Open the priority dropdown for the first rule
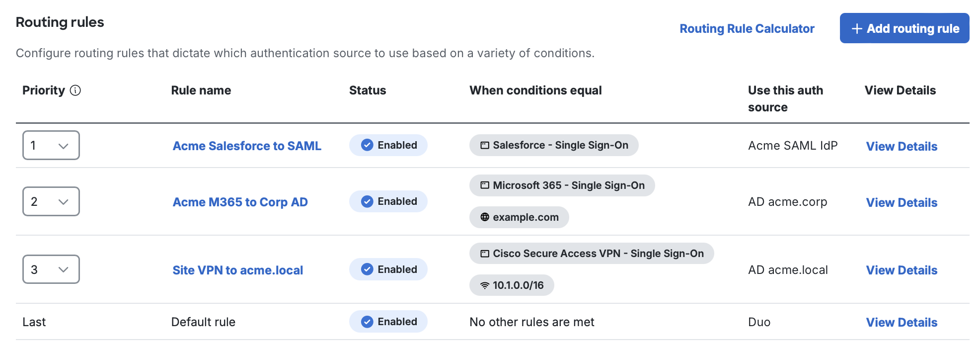Screen dimensions: 980x353 click(x=50, y=145)
